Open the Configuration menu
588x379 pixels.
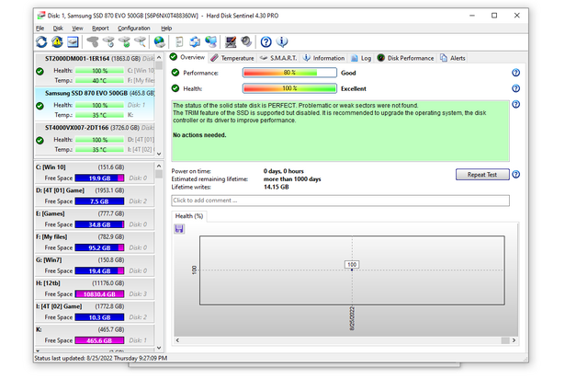[x=134, y=29]
